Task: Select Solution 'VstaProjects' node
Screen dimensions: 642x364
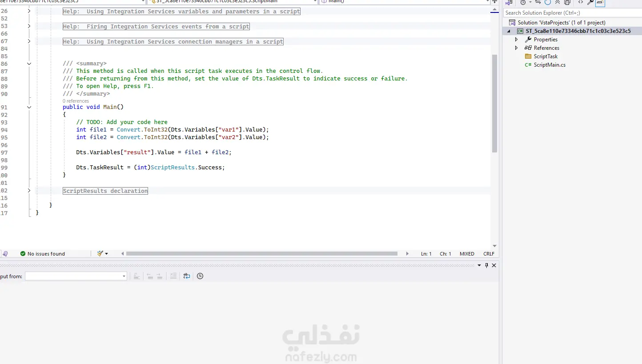Action: tap(562, 23)
